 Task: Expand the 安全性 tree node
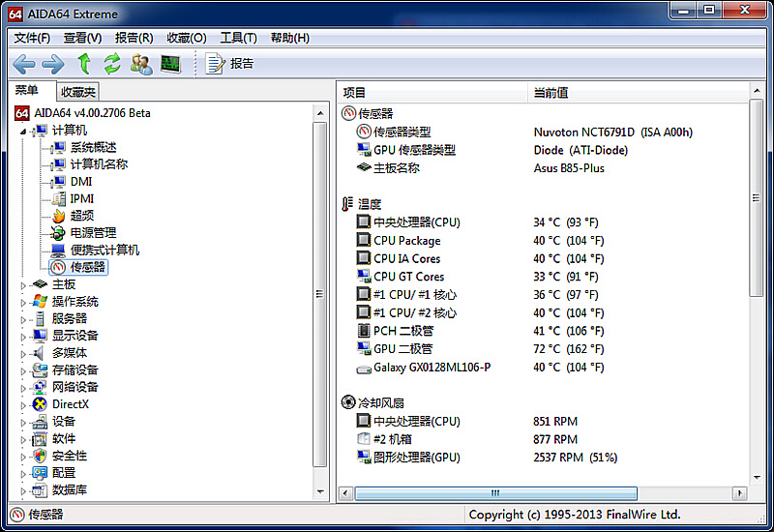[22, 457]
